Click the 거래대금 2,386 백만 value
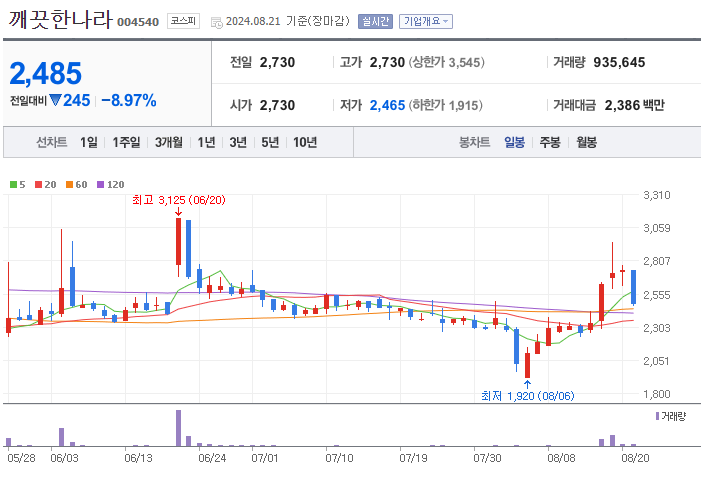The height and width of the screenshot is (477, 701). click(634, 105)
